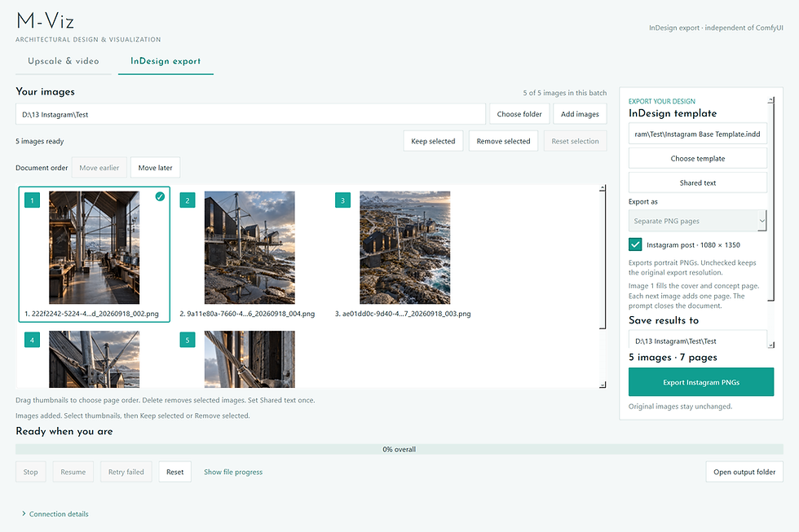Click the 0% overall progress bar
The height and width of the screenshot is (532, 799).
[x=399, y=449]
